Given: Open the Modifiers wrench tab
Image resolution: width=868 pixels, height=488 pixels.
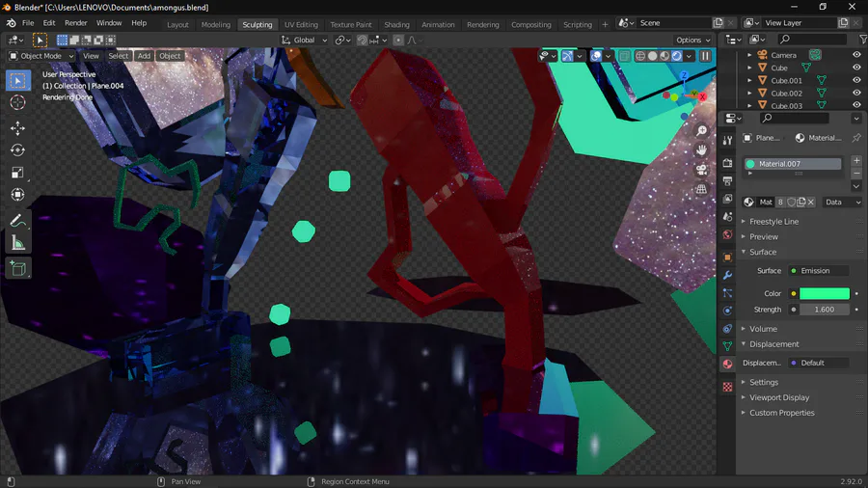Looking at the screenshot, I should coord(727,275).
